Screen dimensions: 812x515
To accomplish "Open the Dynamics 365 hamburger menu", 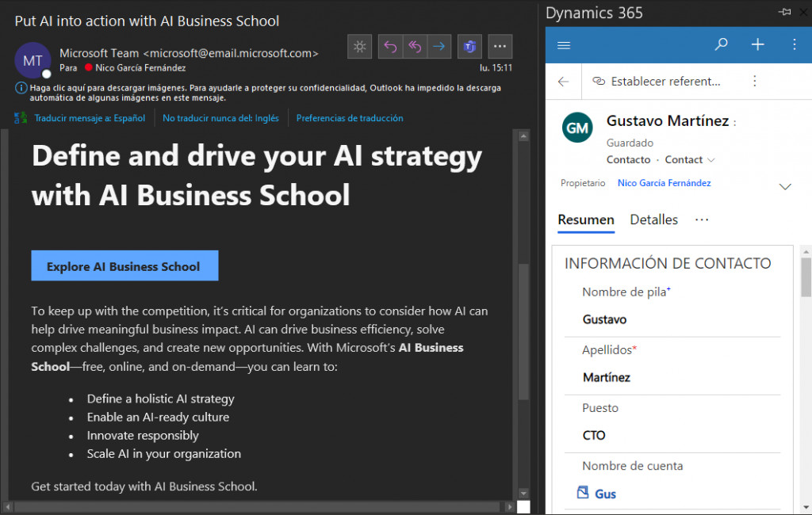I will (564, 45).
